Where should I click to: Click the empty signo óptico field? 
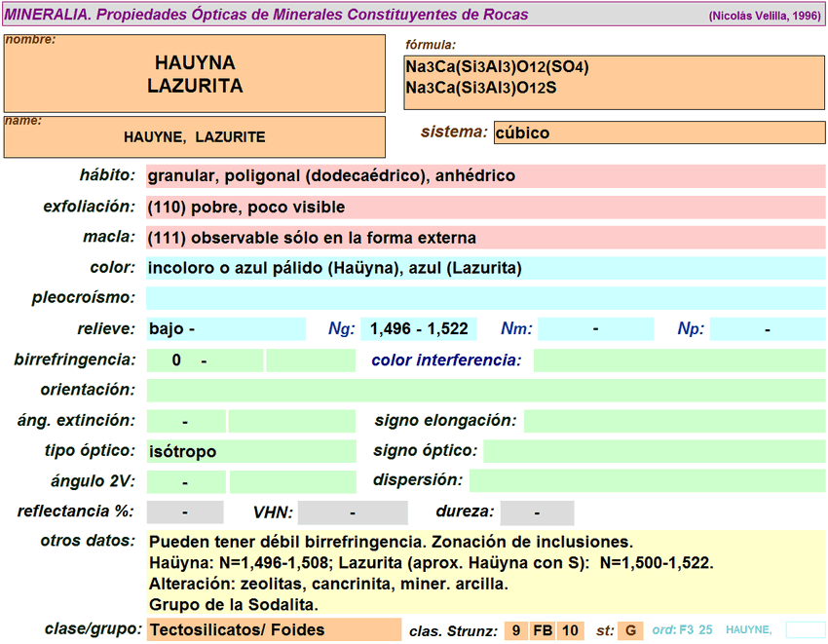coord(653,451)
